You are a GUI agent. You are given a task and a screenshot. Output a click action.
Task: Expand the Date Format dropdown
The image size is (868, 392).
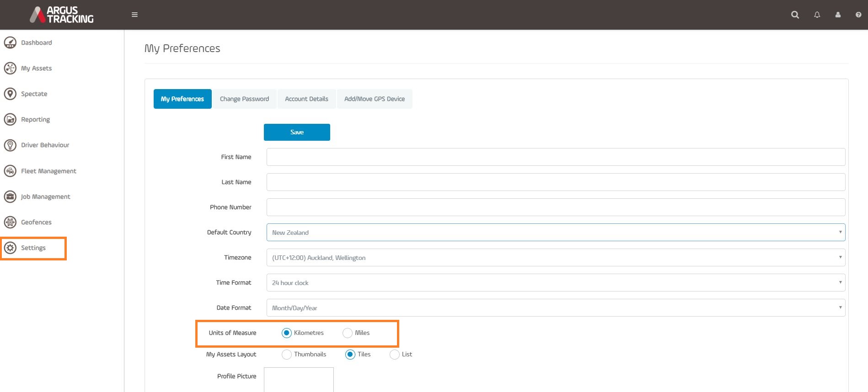click(555, 308)
